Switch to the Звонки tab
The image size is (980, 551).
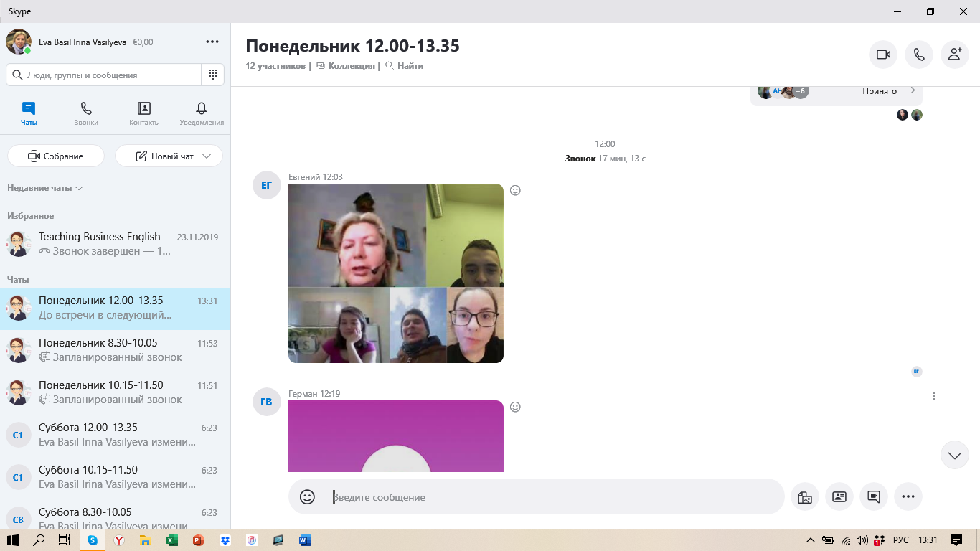click(x=86, y=113)
